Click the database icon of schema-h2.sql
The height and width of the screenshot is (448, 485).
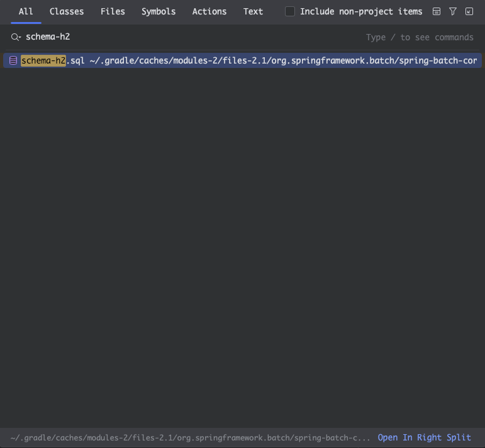(x=13, y=60)
